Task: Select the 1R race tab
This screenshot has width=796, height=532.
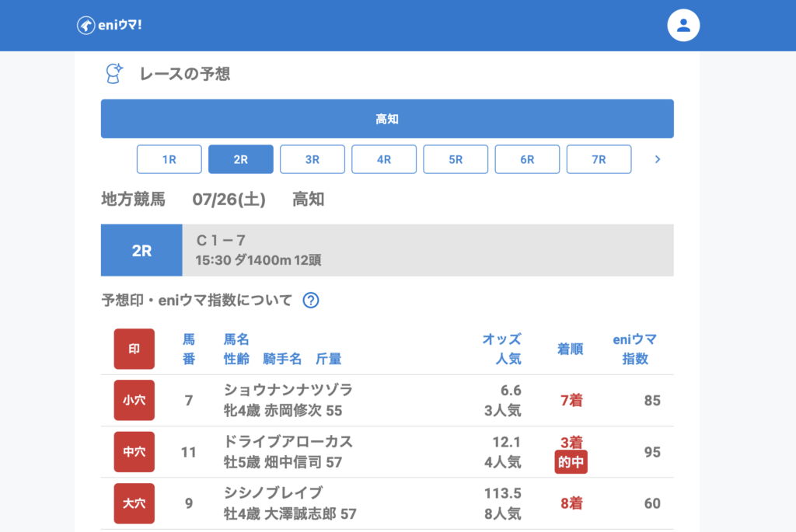Action: tap(169, 159)
